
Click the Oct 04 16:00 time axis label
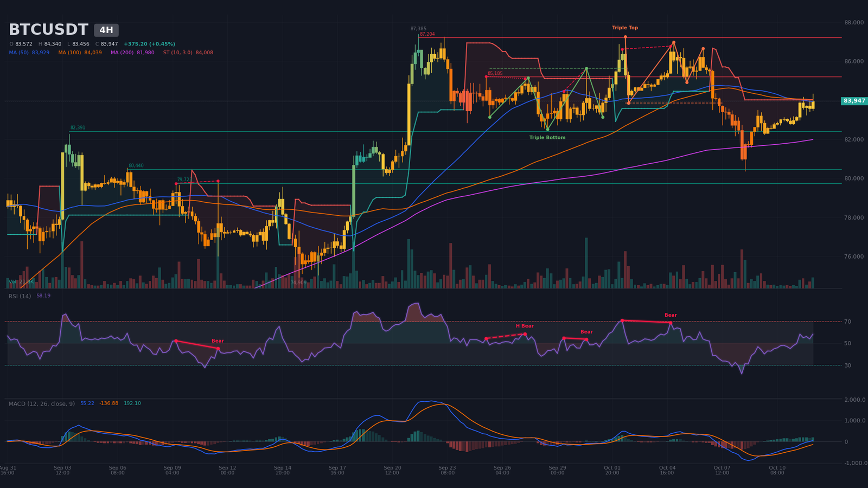click(667, 470)
